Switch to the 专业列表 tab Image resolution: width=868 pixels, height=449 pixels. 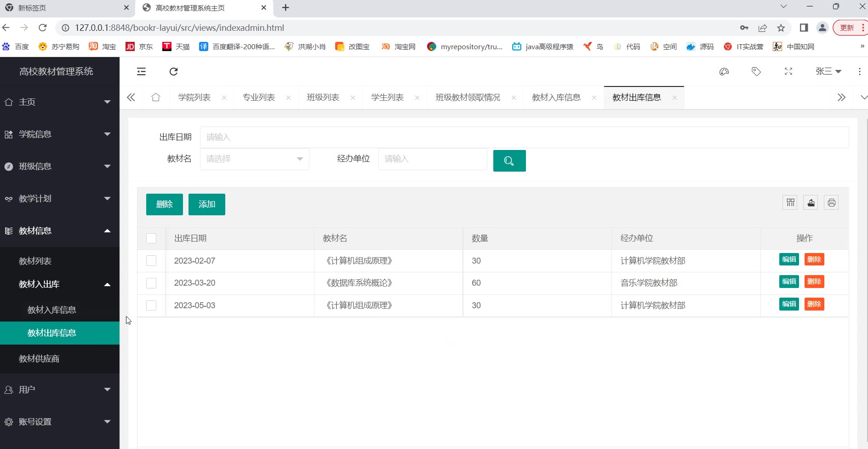point(259,98)
